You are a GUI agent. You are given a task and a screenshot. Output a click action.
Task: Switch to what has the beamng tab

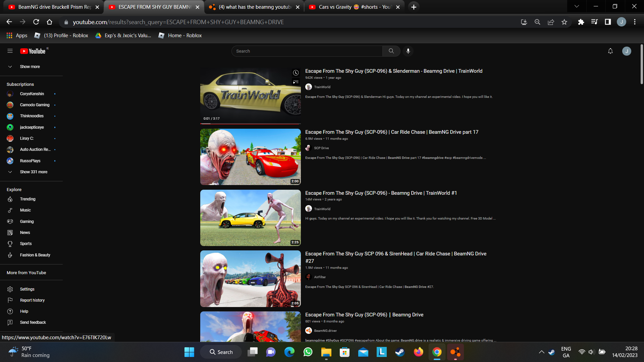click(x=254, y=7)
